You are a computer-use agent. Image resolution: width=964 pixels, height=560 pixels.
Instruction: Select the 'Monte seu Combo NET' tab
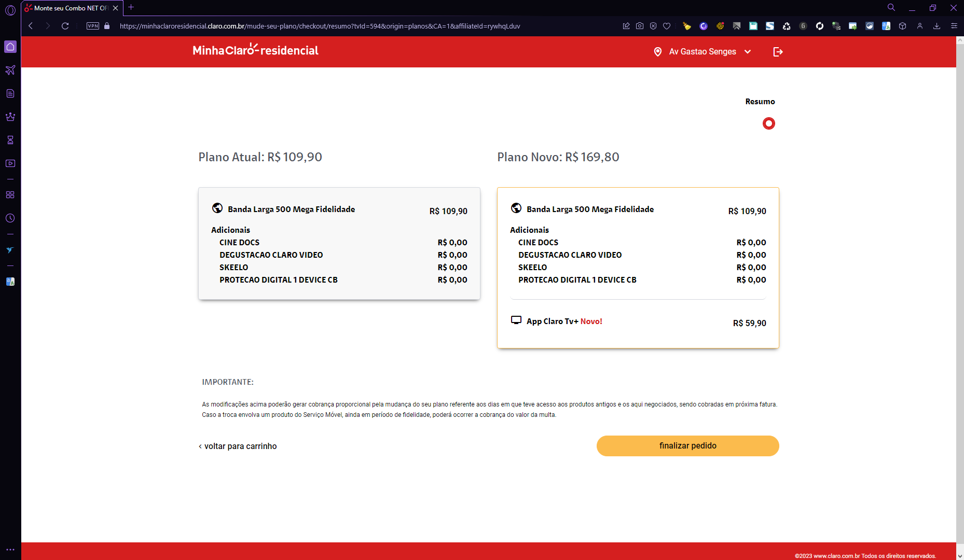[x=71, y=8]
